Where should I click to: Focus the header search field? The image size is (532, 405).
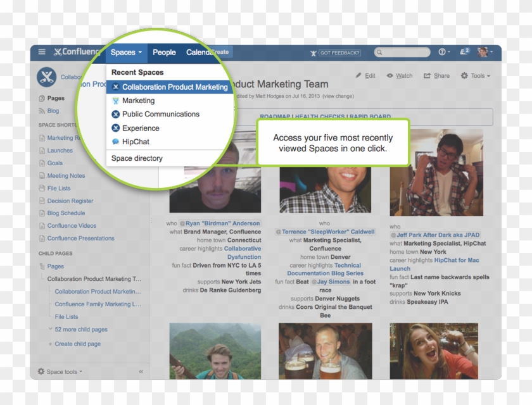coord(402,52)
